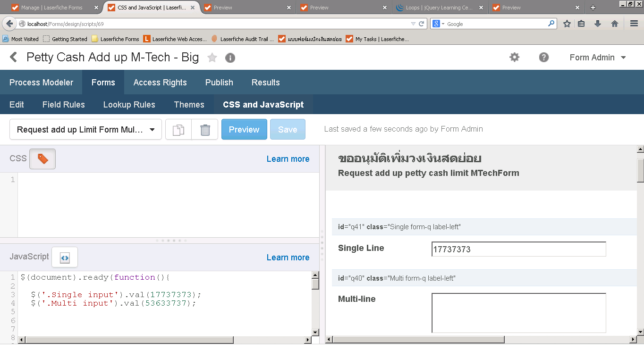Screen dimensions: 644x349
Task: Click the trash delete icon
Action: click(x=205, y=130)
